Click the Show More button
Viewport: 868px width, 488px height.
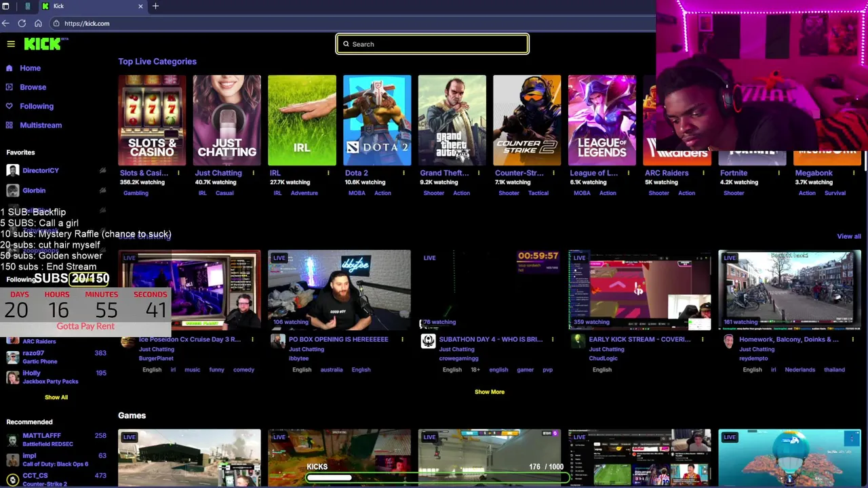pos(489,392)
